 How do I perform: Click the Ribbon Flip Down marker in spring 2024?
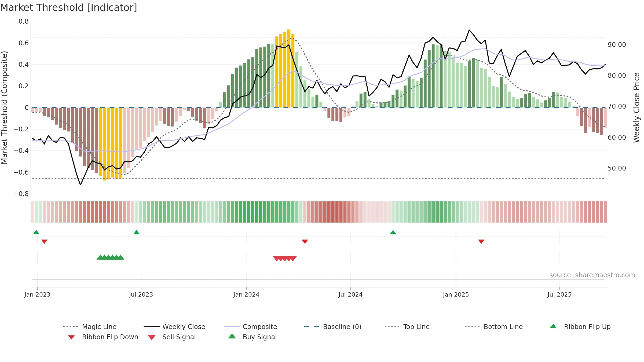(305, 242)
